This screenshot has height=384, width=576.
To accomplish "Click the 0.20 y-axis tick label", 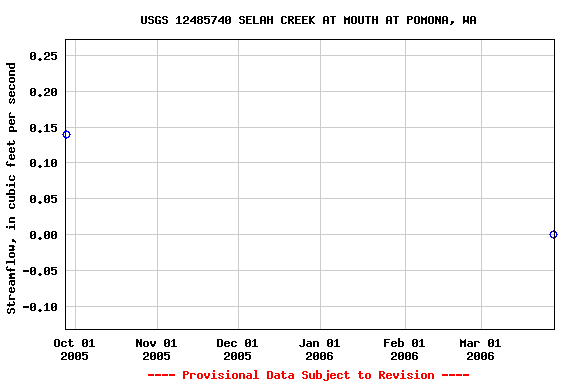I will click(x=43, y=92).
